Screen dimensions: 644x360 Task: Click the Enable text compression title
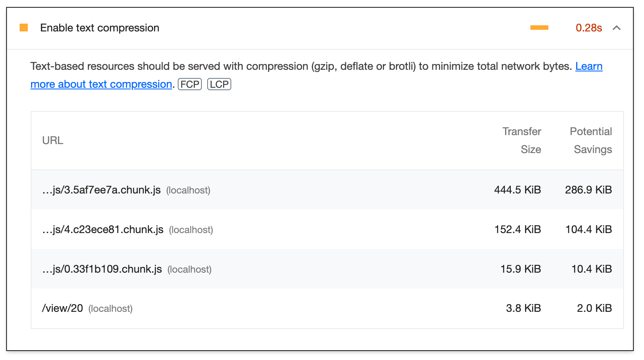100,28
